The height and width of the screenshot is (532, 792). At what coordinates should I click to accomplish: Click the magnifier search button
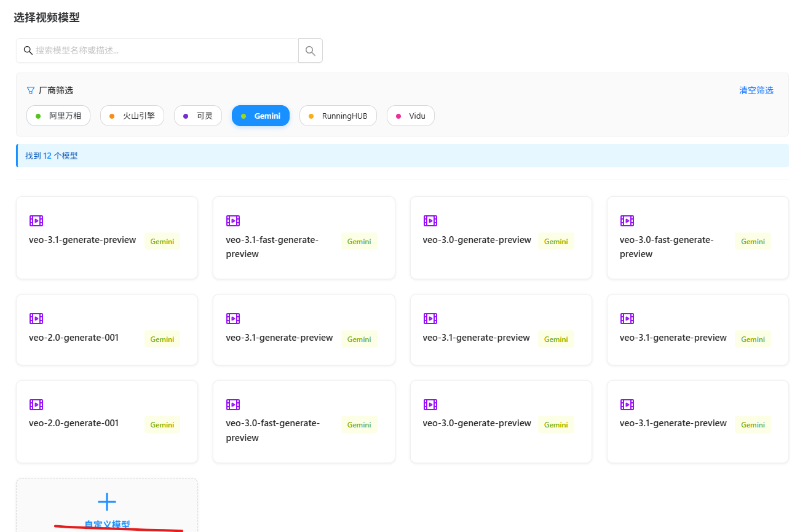coord(311,50)
